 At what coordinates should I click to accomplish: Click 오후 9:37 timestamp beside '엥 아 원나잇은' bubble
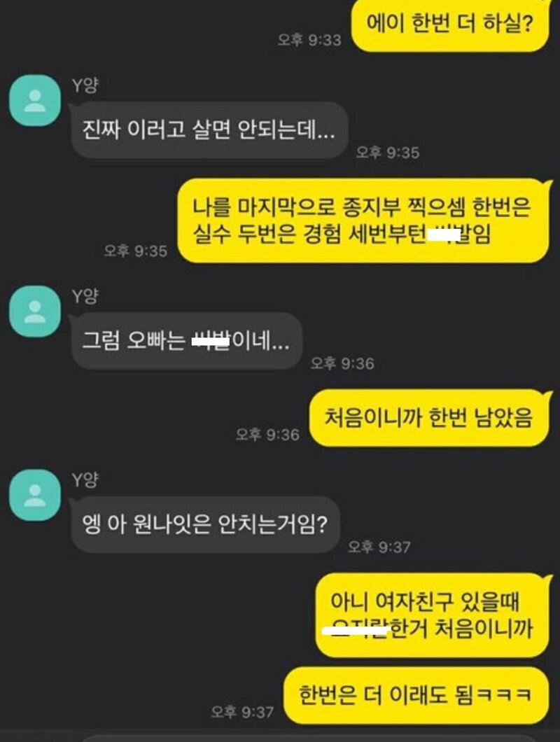(x=379, y=547)
